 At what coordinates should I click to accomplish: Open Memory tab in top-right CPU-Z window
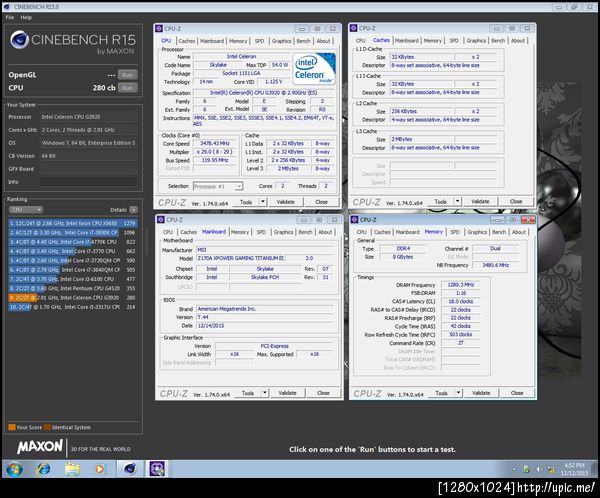pos(432,41)
